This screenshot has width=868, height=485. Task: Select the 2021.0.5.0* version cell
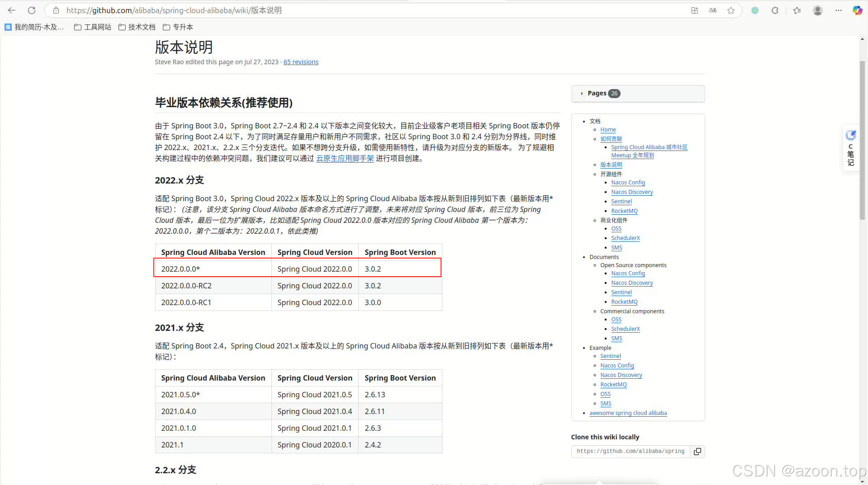[213, 395]
